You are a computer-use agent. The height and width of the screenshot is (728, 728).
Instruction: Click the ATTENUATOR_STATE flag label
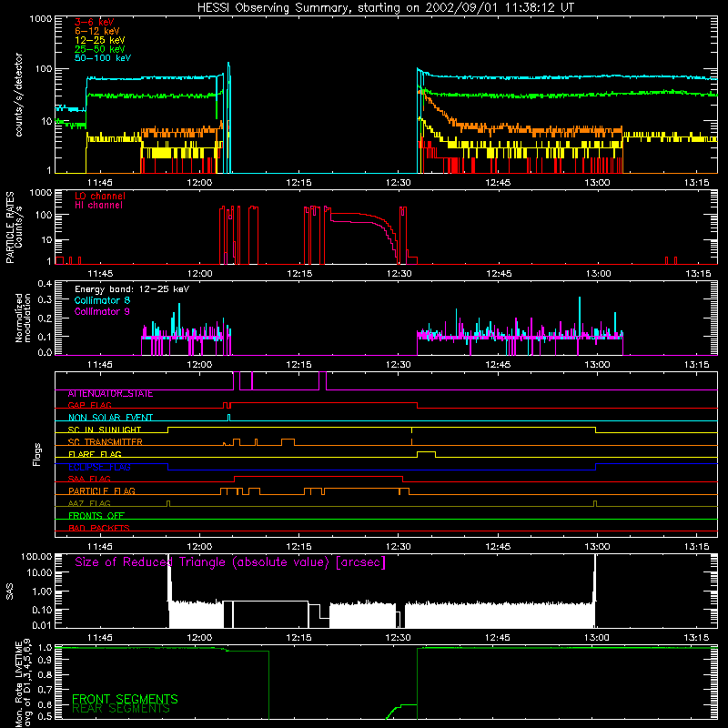[110, 394]
